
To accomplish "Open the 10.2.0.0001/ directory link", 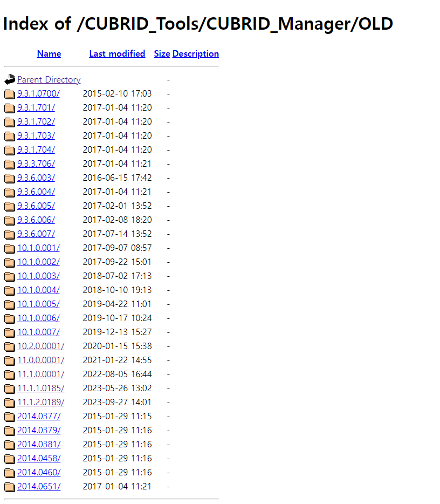I will 41,346.
